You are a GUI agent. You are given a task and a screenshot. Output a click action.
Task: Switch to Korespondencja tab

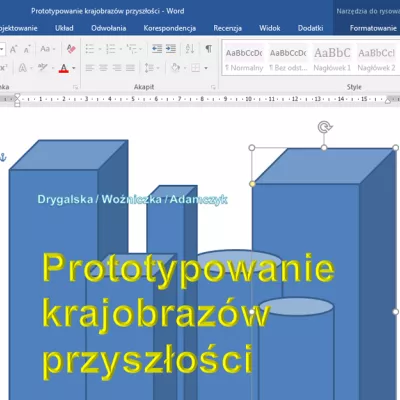click(x=170, y=28)
